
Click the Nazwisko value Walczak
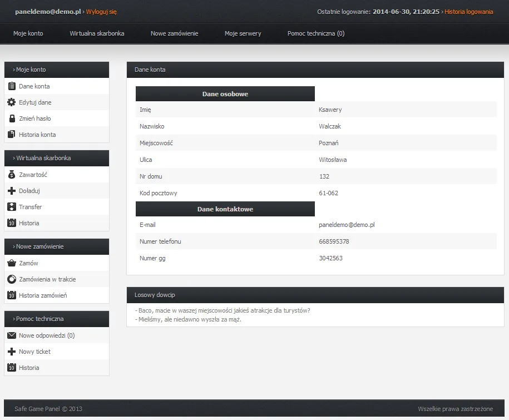click(x=330, y=126)
